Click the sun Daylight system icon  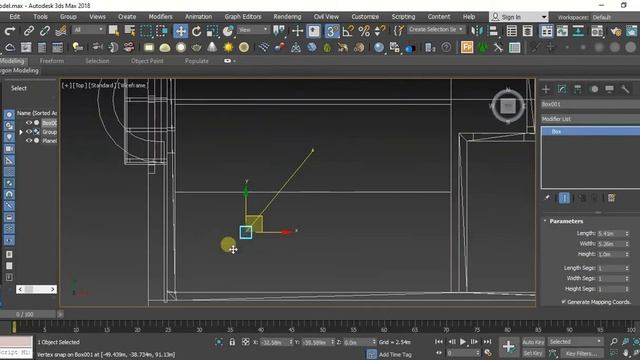[228, 47]
